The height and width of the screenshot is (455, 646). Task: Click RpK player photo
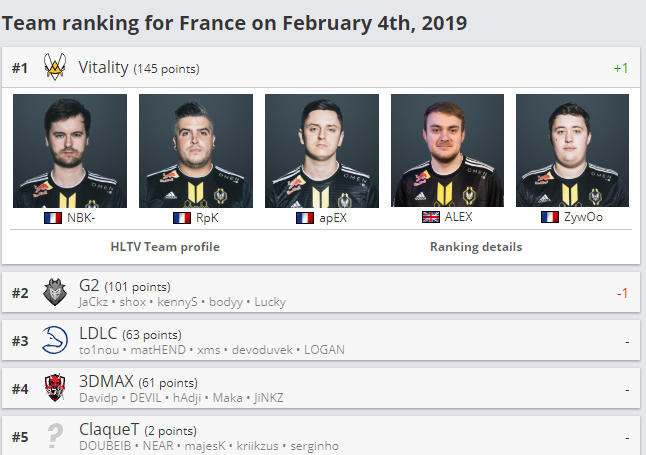[x=196, y=151]
